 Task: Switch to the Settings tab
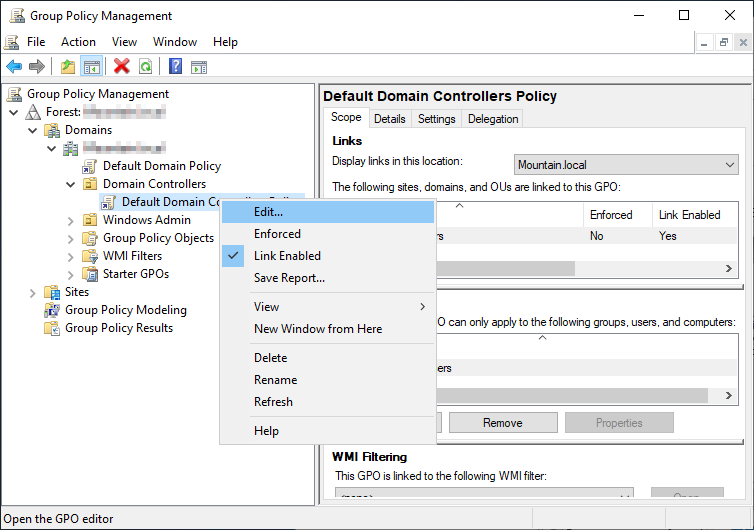(x=437, y=119)
